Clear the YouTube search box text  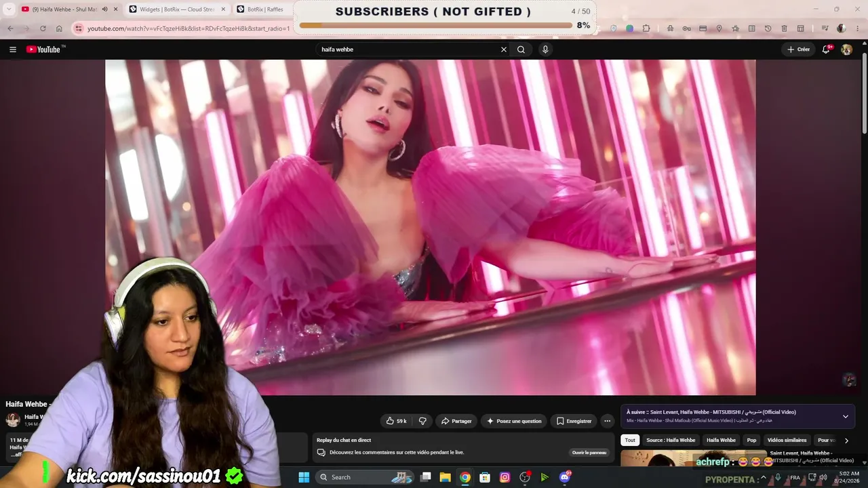pos(504,49)
